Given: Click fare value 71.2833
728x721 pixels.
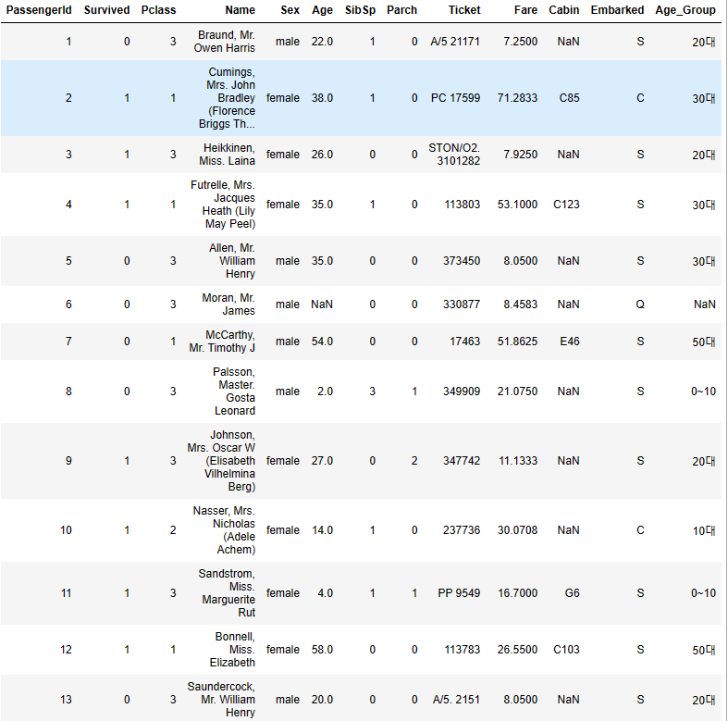Looking at the screenshot, I should coord(517,98).
